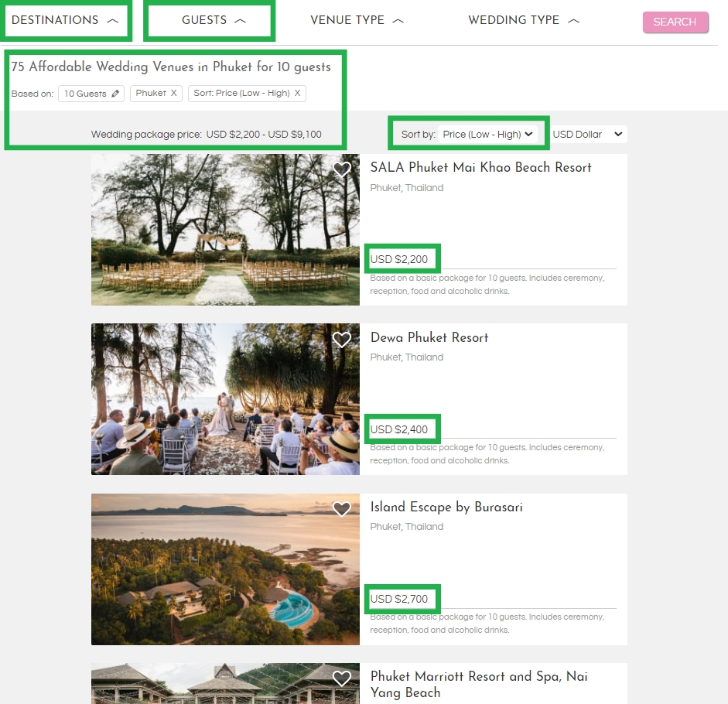View Island Escape aerial resort photo
Image resolution: width=728 pixels, height=704 pixels.
click(x=225, y=569)
